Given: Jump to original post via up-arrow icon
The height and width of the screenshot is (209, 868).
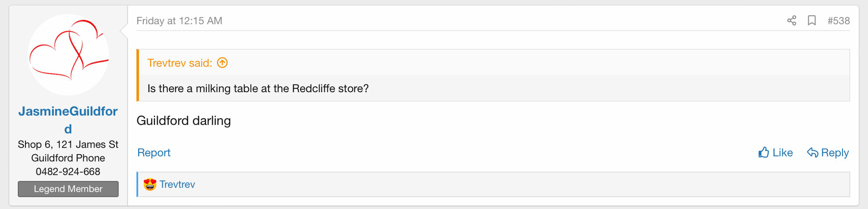Looking at the screenshot, I should (x=223, y=63).
